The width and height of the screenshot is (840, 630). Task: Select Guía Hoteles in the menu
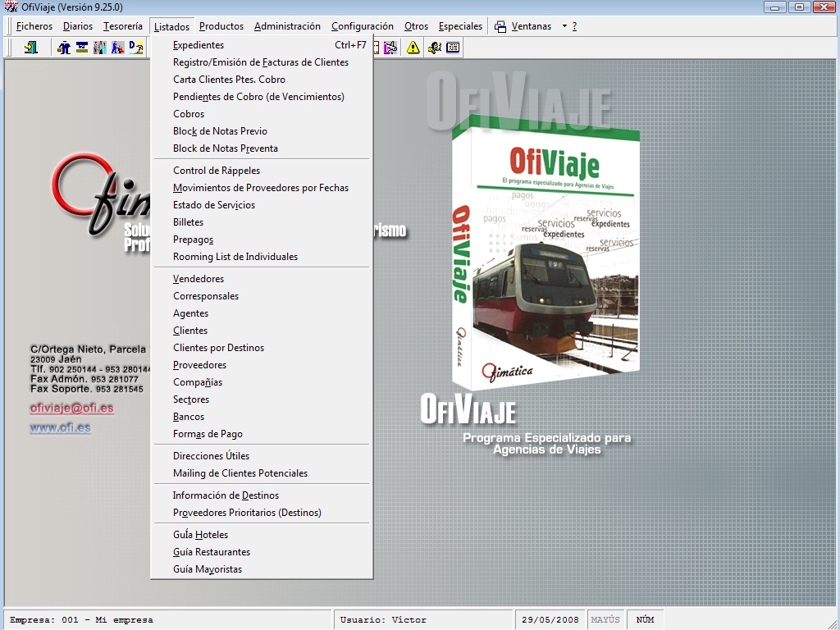(x=200, y=535)
